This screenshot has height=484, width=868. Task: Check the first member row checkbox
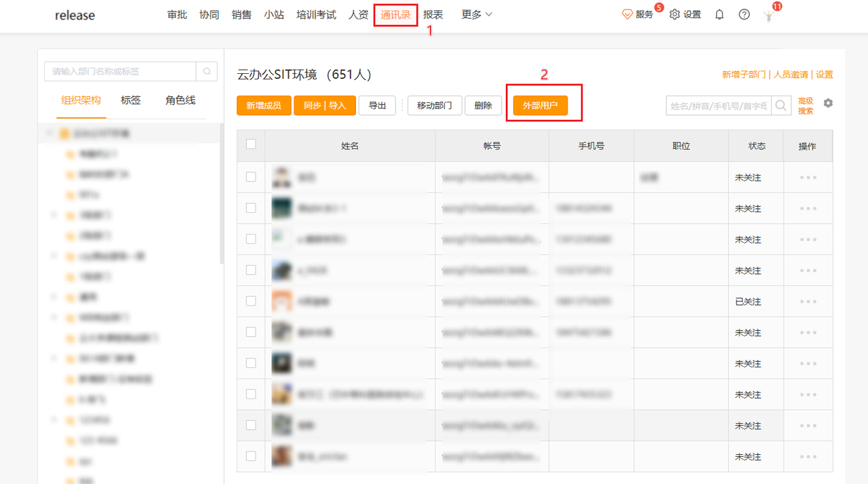tap(251, 177)
